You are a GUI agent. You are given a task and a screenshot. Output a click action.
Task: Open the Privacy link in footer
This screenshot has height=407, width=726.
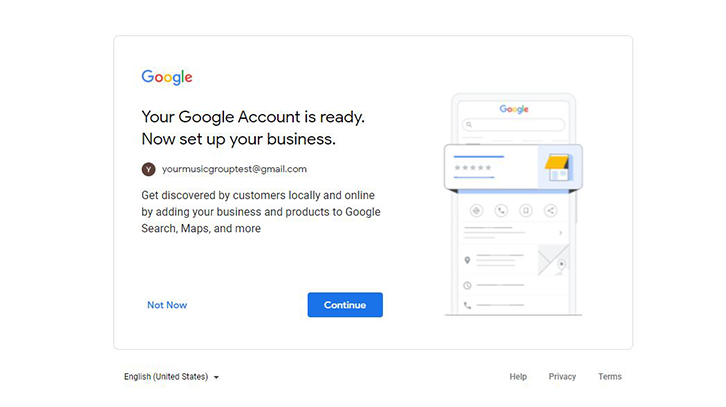tap(562, 376)
